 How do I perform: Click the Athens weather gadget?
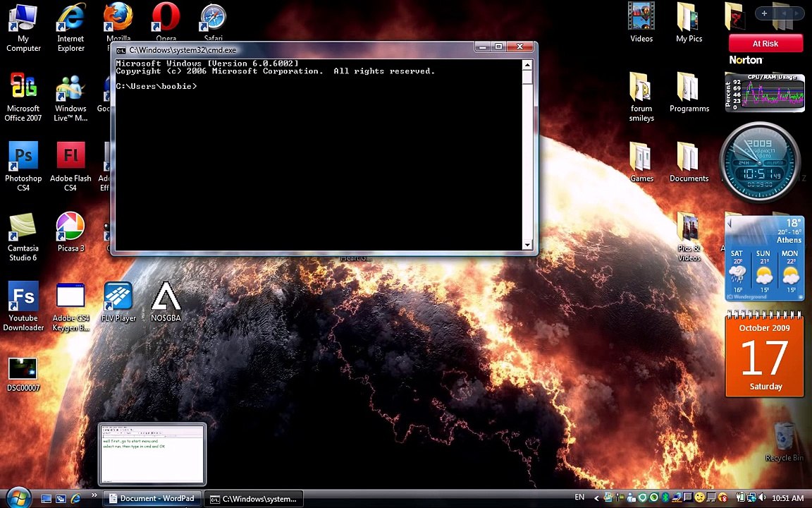(764, 258)
